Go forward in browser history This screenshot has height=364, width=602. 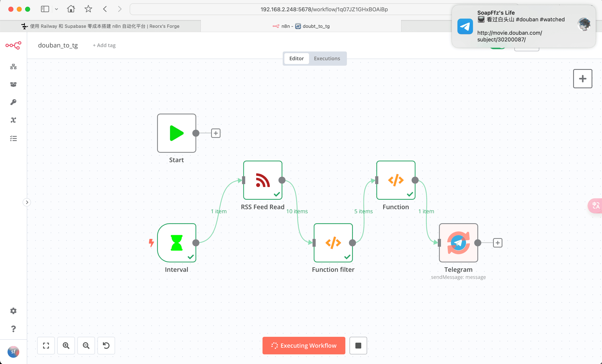coord(120,9)
